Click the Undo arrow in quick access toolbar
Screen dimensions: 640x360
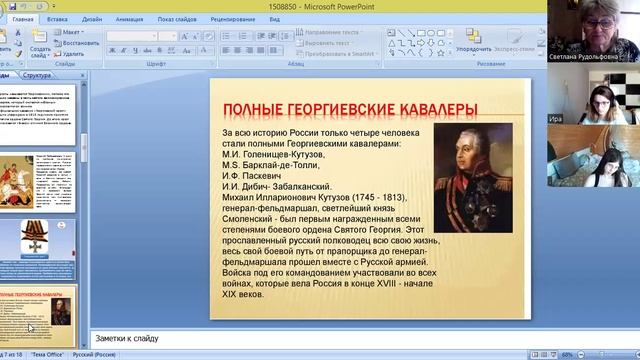click(x=24, y=6)
